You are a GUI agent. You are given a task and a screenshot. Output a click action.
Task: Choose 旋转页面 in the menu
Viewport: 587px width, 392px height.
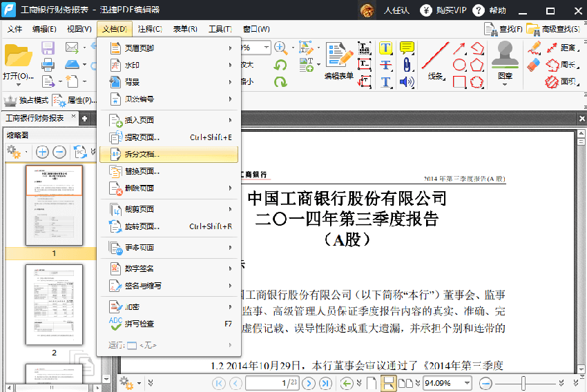[x=169, y=226]
